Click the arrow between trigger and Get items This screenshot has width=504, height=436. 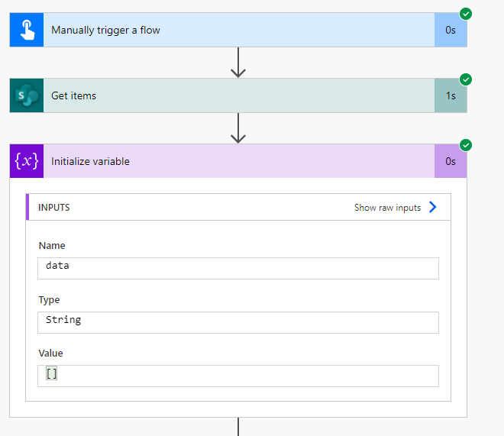[x=238, y=63]
